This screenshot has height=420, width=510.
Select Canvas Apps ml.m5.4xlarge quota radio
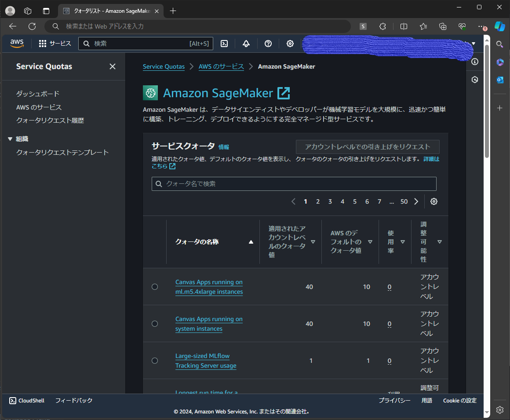coord(155,287)
